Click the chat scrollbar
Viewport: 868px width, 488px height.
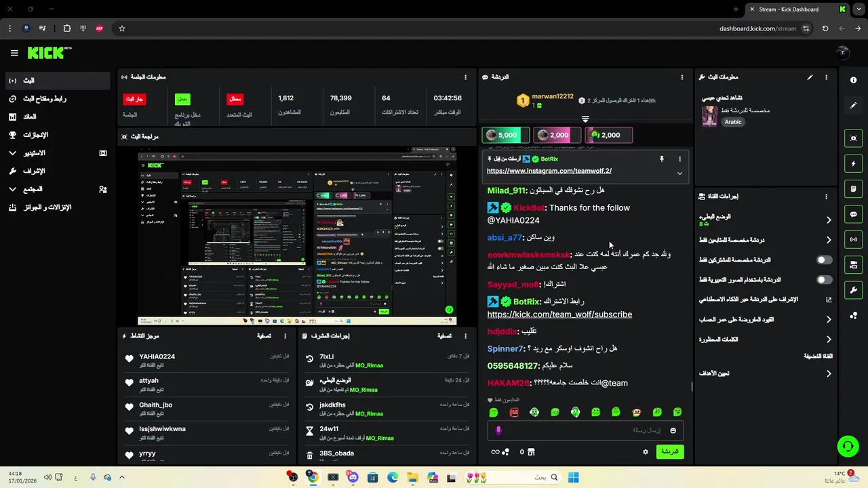click(691, 387)
